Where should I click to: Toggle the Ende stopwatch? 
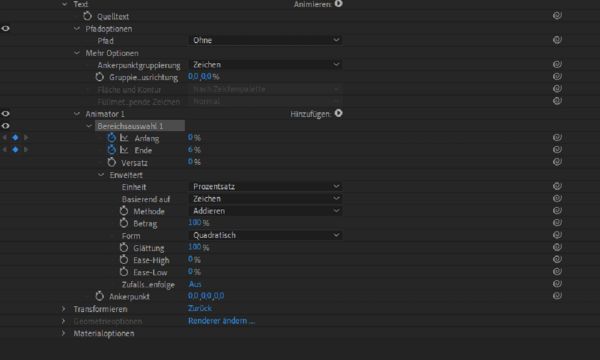coord(111,150)
